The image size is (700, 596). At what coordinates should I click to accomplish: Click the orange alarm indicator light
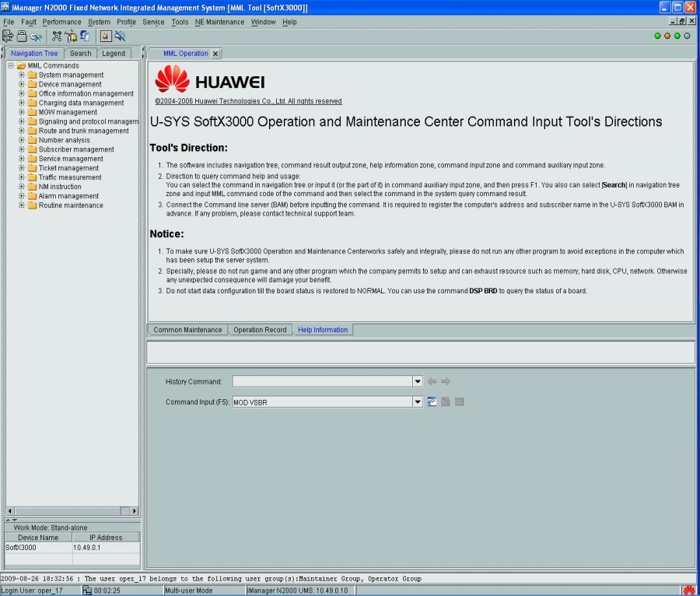point(667,36)
